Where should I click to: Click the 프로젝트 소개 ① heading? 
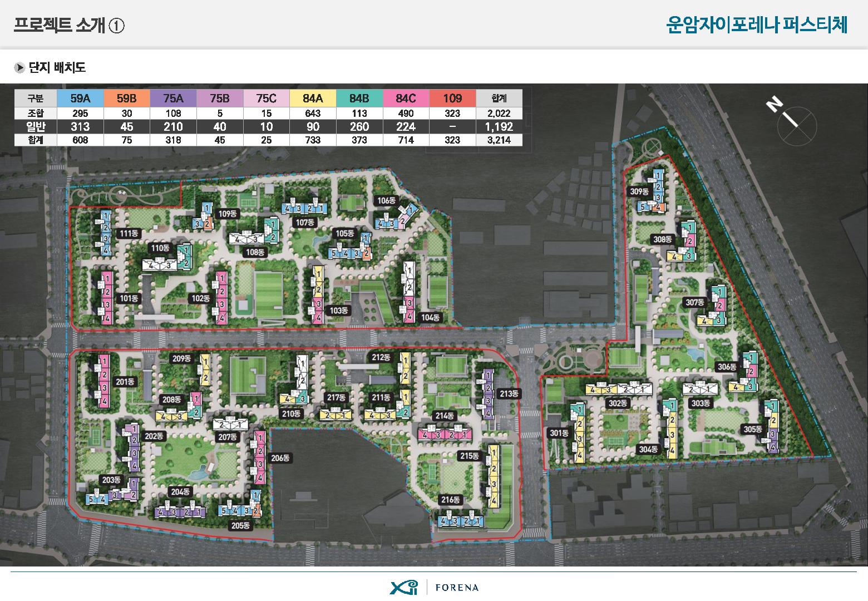69,26
